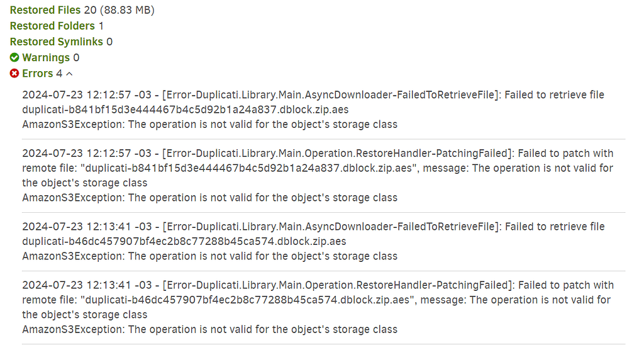Image resolution: width=644 pixels, height=345 pixels.
Task: Click the red cross icon beside Errors
Action: [14, 74]
